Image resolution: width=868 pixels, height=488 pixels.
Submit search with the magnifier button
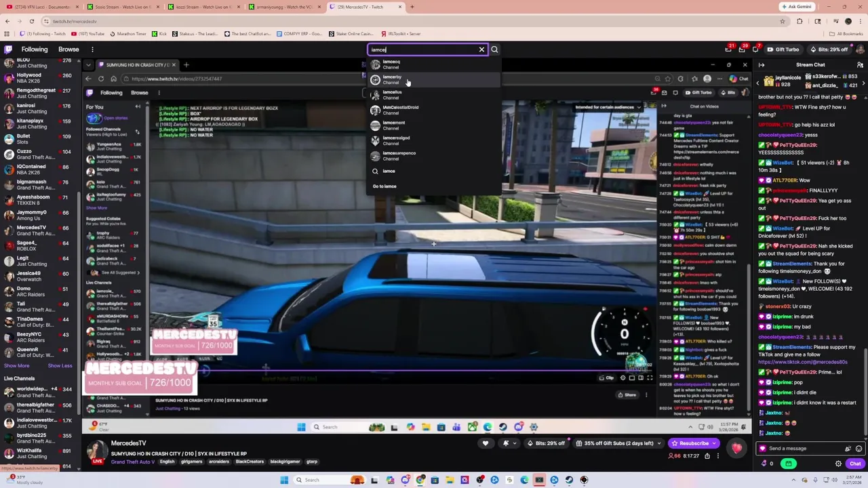494,49
